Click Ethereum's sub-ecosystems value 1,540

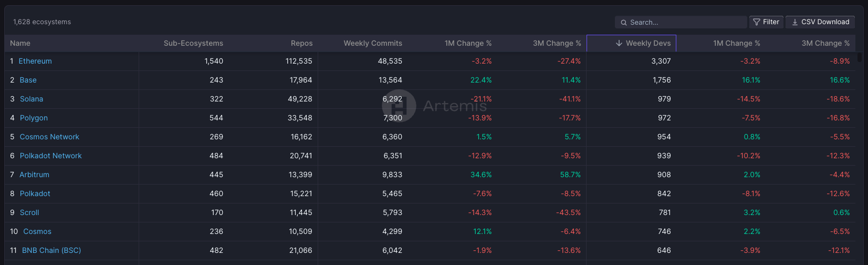point(214,61)
